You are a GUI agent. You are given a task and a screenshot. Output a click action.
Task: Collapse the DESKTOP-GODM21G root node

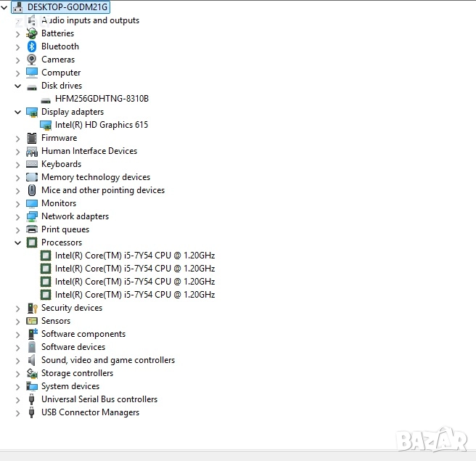(x=5, y=7)
